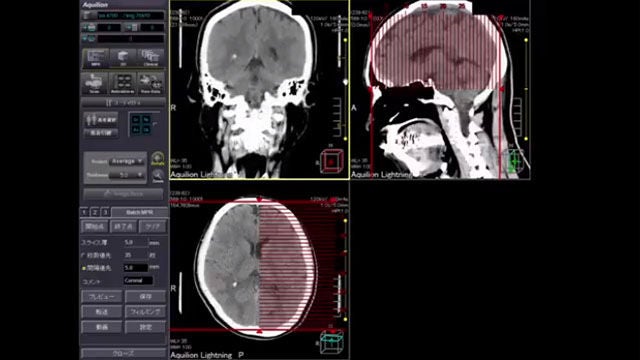640x360 pixels.
Task: Select the 枚数優先 radio option
Action: click(x=83, y=255)
